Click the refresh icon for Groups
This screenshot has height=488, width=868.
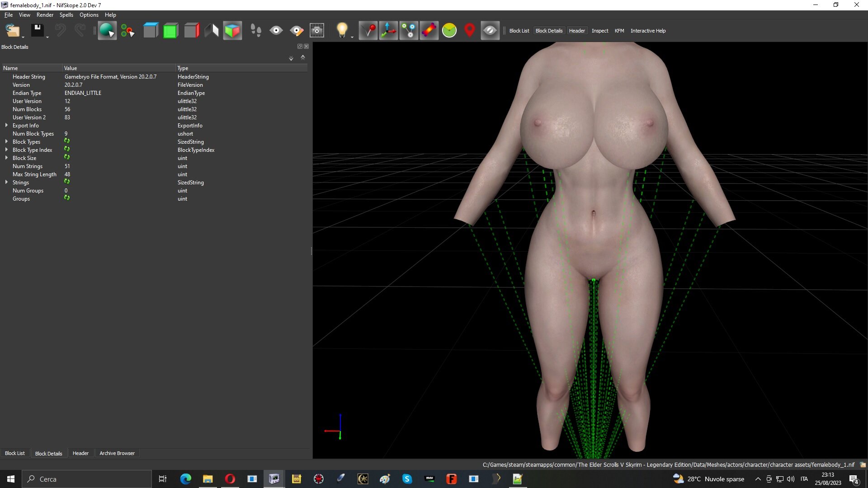pos(67,198)
